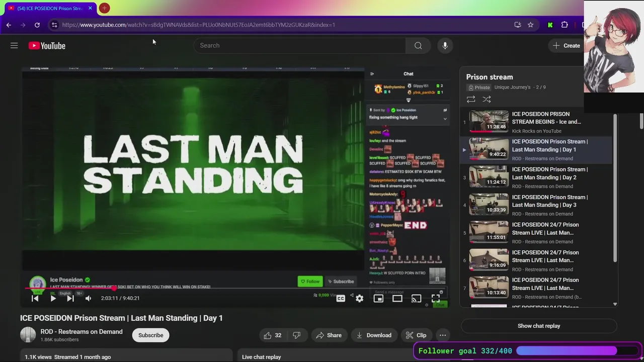
Task: Subscribe to ROD - Restreams on Demand
Action: pyautogui.click(x=151, y=335)
